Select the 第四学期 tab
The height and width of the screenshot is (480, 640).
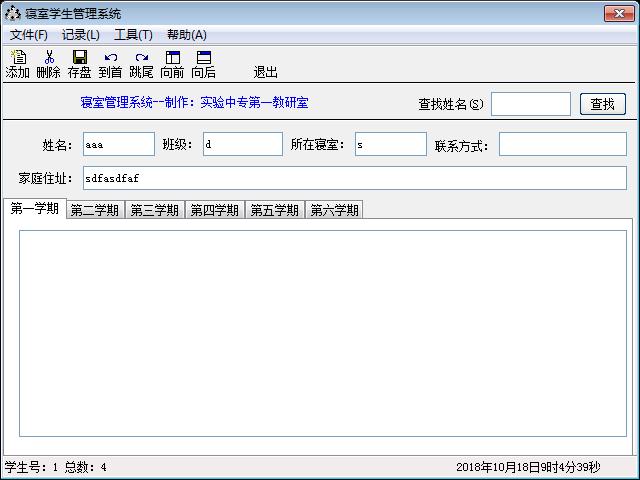coord(215,210)
